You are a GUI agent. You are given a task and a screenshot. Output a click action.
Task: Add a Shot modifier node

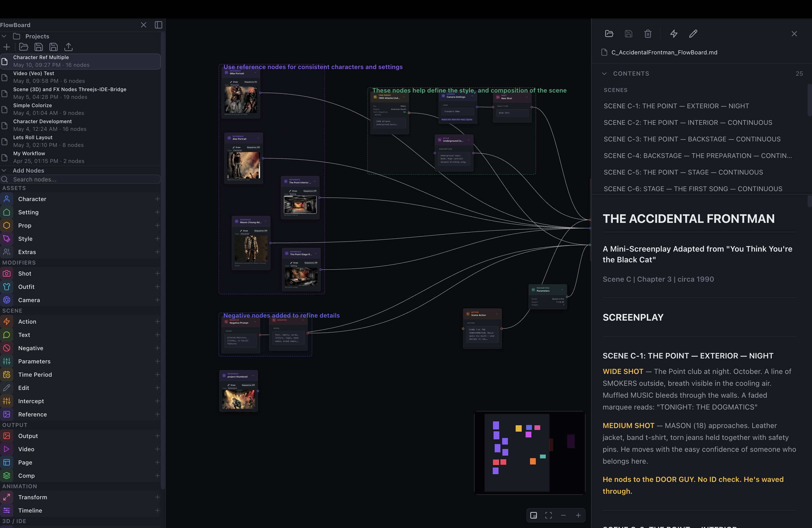157,274
